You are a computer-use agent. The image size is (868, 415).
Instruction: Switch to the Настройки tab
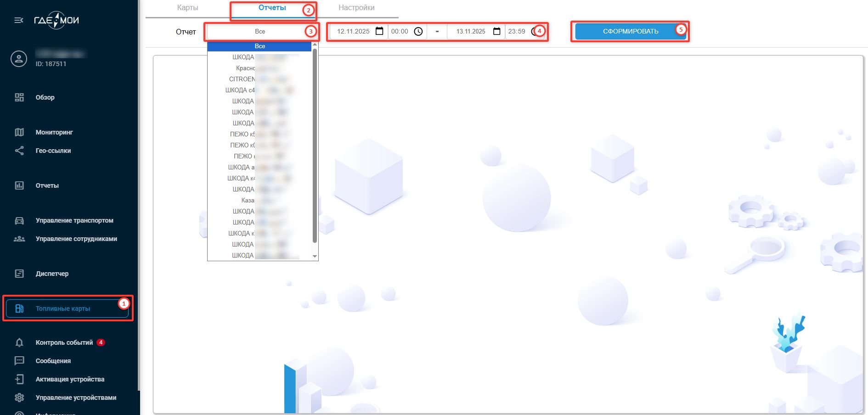(356, 8)
